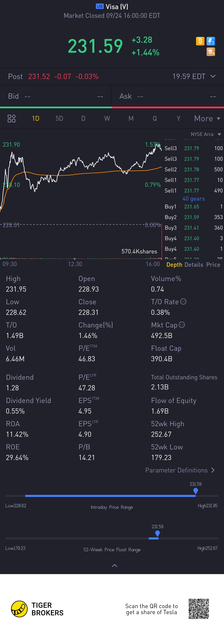The height and width of the screenshot is (644, 224).
Task: Tap the Visa (V) title
Action: [117, 6]
